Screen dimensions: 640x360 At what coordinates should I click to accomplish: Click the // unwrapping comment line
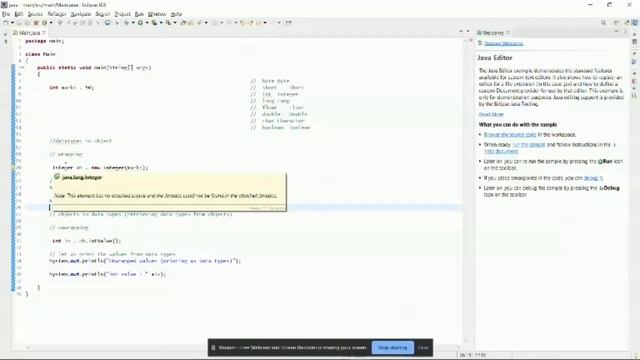[69, 227]
